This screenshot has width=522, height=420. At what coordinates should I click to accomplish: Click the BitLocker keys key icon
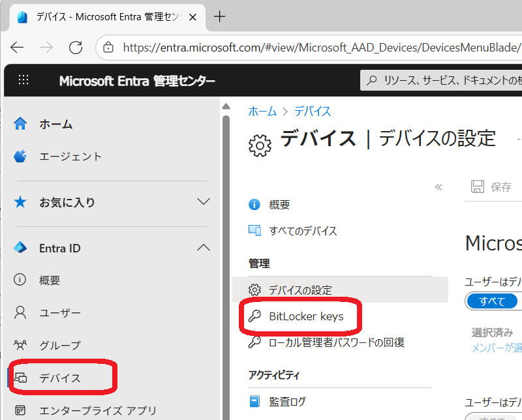[254, 316]
